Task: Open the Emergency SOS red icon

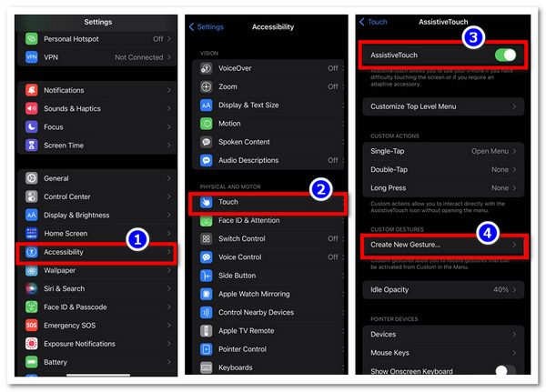Action: (31, 326)
